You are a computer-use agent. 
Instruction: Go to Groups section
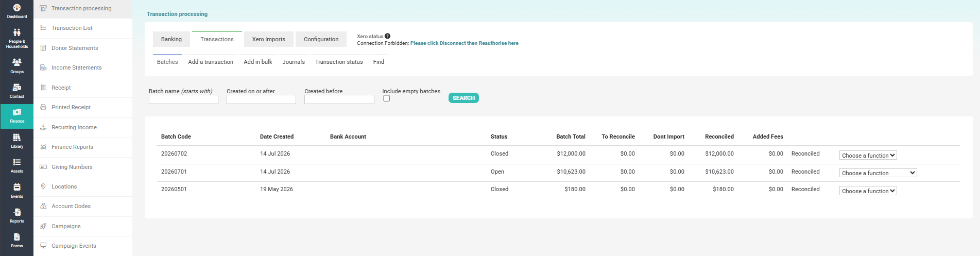point(16,66)
